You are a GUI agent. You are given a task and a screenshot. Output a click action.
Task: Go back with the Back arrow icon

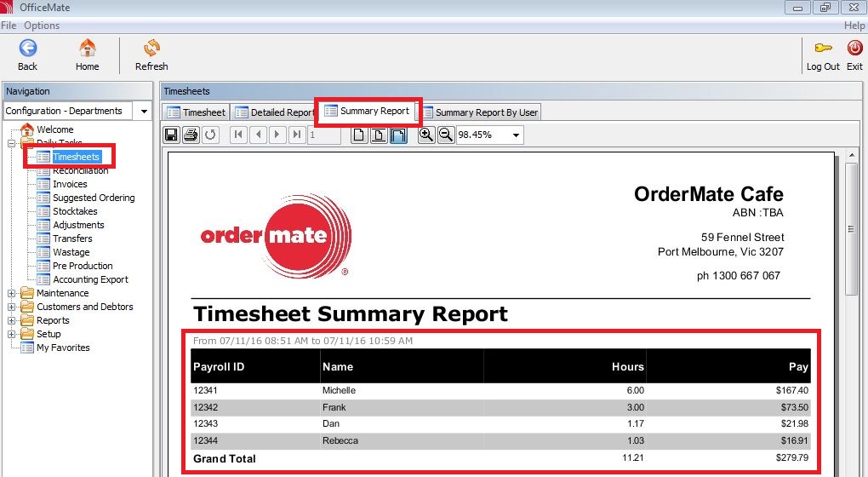tap(28, 49)
